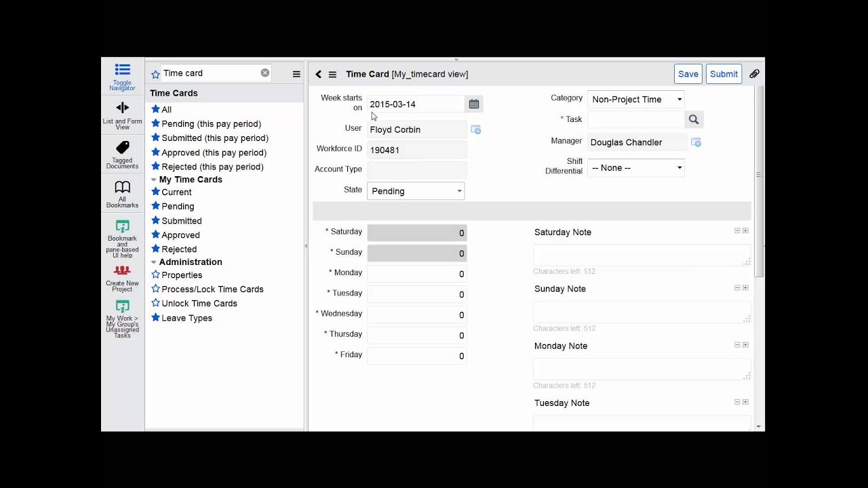Open All Bookmarks
The width and height of the screenshot is (868, 488).
[122, 194]
